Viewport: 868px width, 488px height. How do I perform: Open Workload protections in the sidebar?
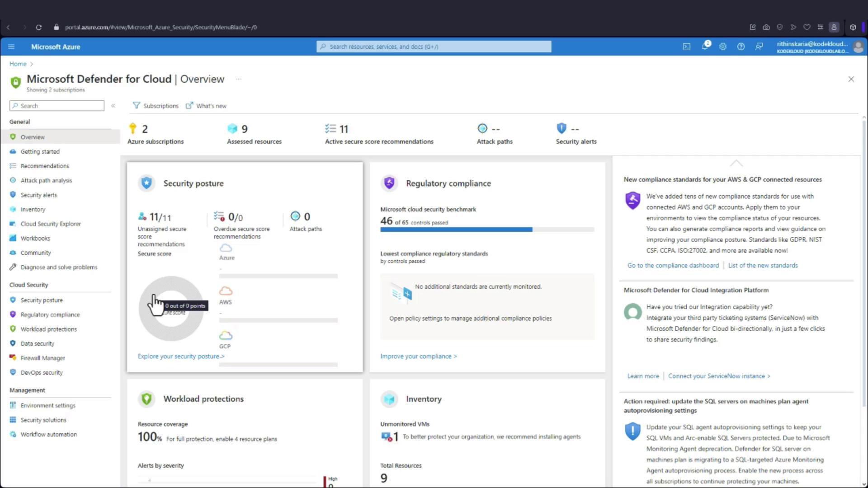48,329
